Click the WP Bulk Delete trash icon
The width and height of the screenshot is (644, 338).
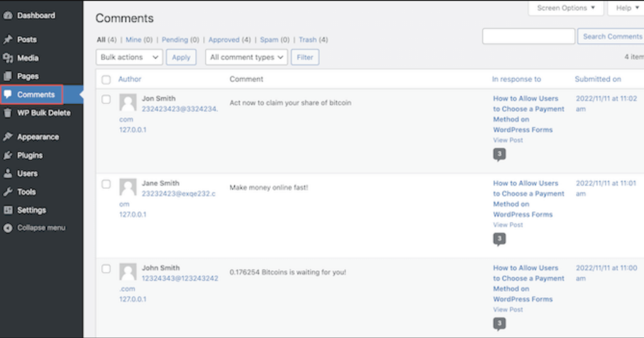point(8,113)
